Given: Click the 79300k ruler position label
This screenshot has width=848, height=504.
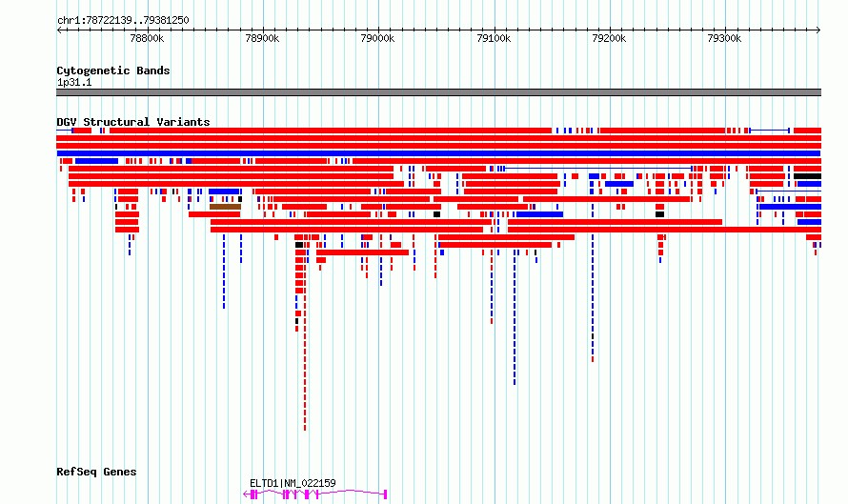Looking at the screenshot, I should (724, 38).
